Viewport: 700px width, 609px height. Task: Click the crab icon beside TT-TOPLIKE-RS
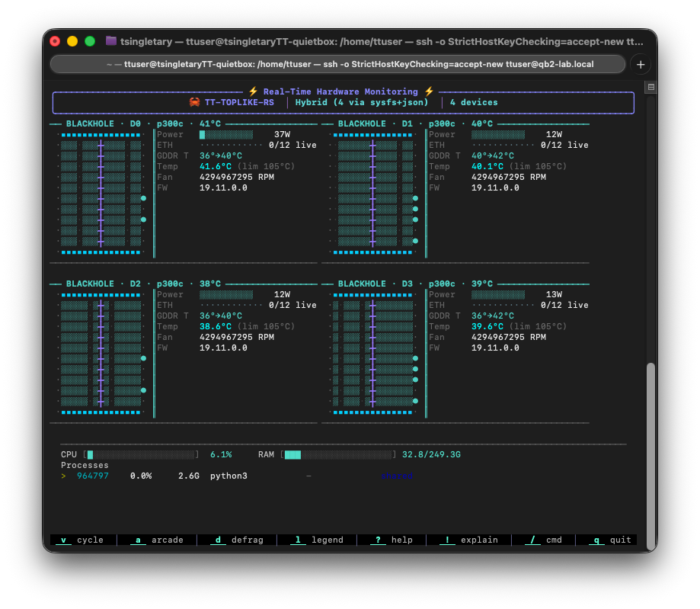point(194,102)
